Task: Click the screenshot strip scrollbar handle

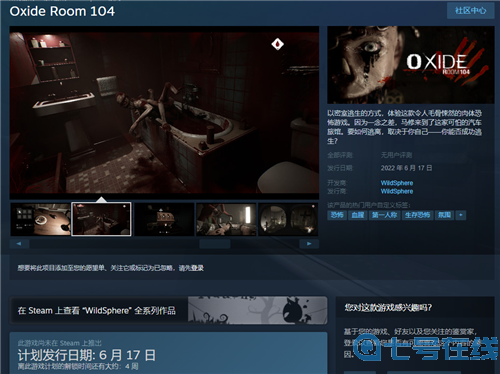Action: tap(215, 244)
